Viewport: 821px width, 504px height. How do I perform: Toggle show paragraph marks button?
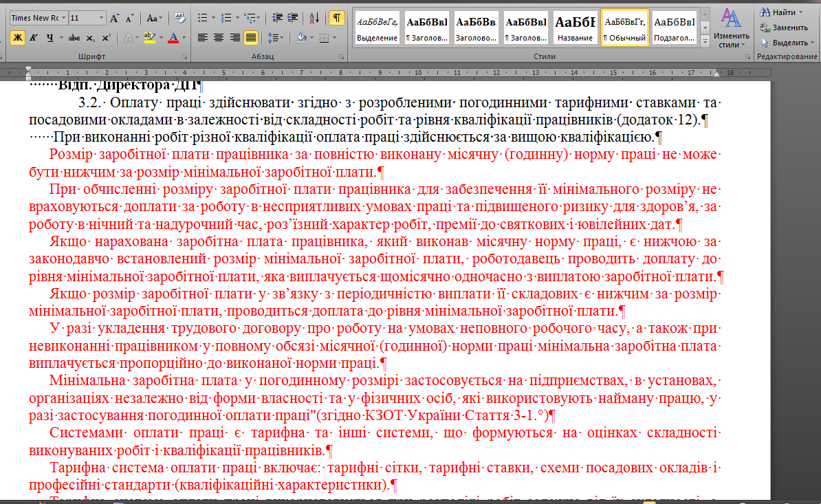pos(337,19)
